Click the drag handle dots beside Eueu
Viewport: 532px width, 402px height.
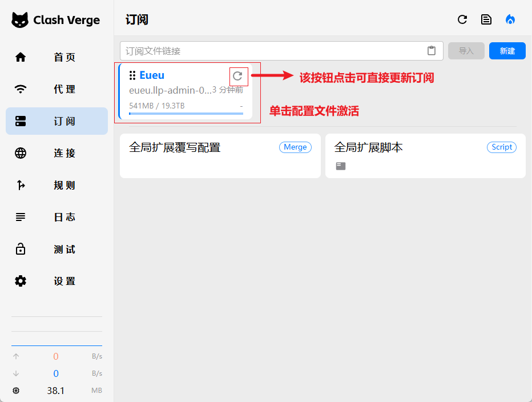(132, 75)
